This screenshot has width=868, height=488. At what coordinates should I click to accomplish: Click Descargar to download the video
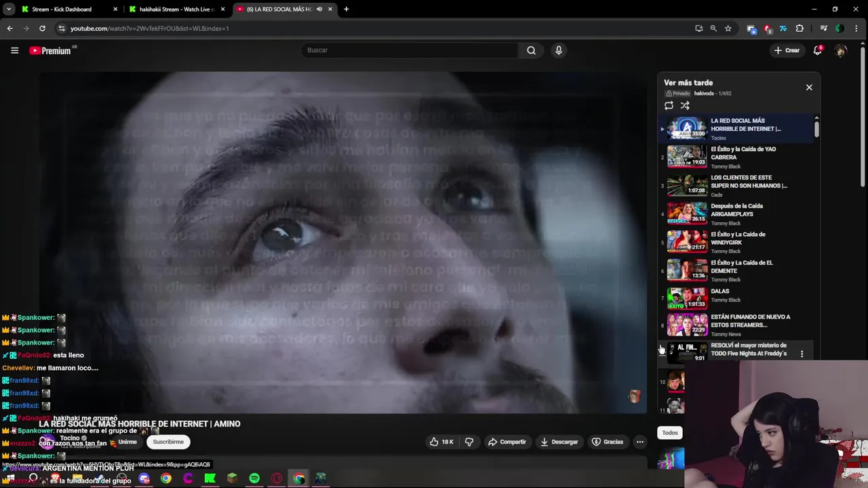559,442
